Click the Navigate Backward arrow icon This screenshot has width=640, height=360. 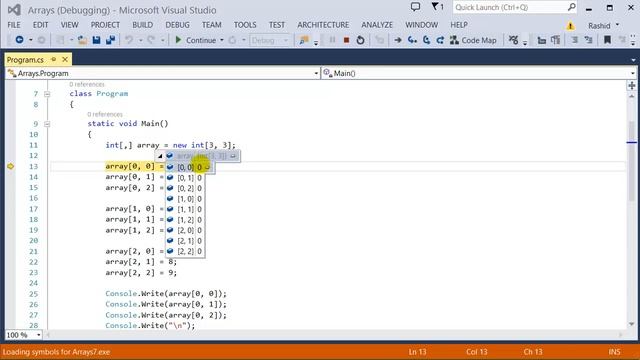click(x=19, y=40)
